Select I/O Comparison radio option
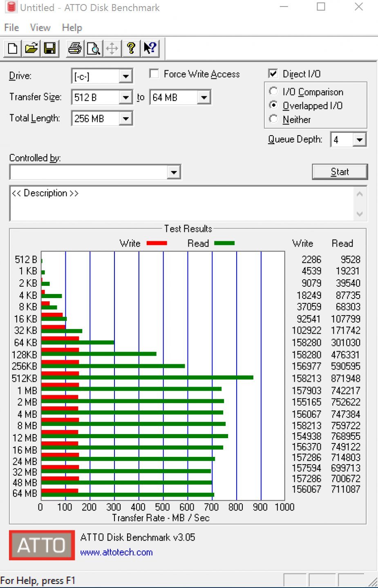Screen dimensions: 378x588 point(273,91)
